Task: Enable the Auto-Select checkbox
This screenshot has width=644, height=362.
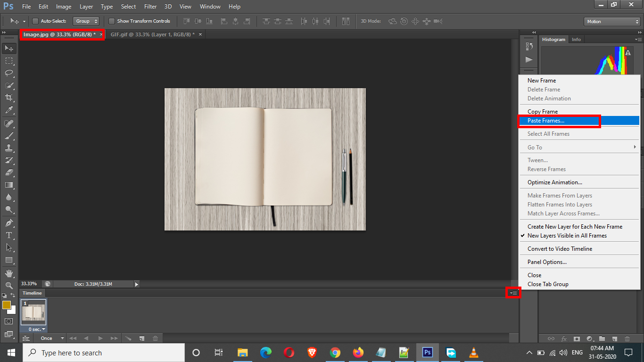Action: [x=35, y=21]
